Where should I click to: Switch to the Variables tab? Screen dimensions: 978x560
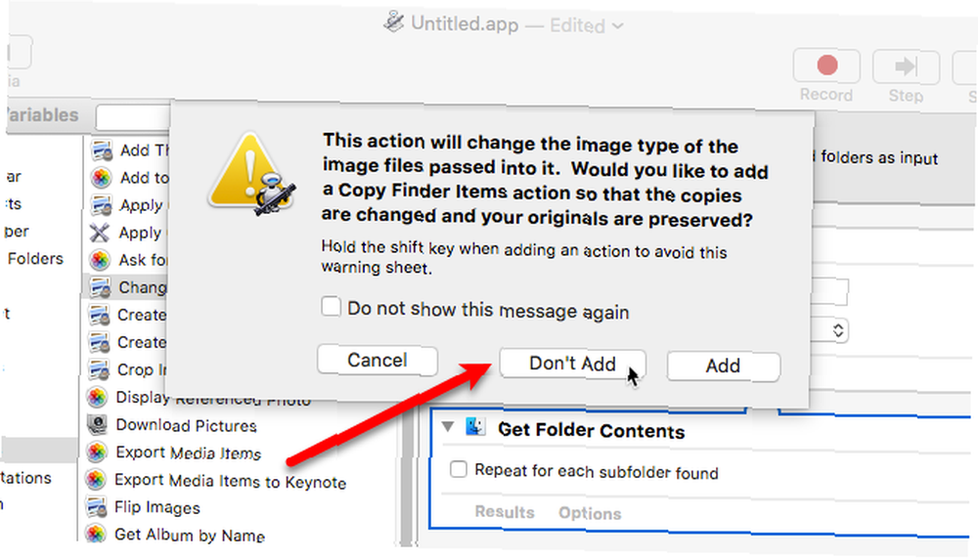tap(42, 115)
